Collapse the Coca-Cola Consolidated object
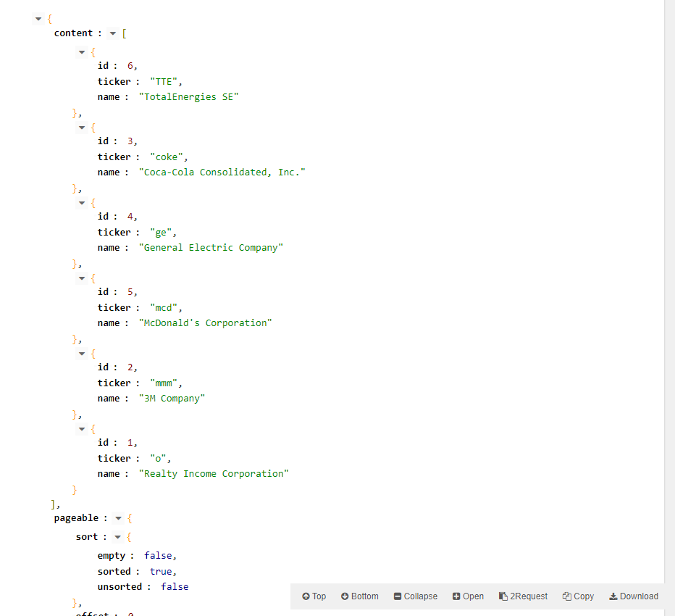This screenshot has width=675, height=616. (x=82, y=128)
